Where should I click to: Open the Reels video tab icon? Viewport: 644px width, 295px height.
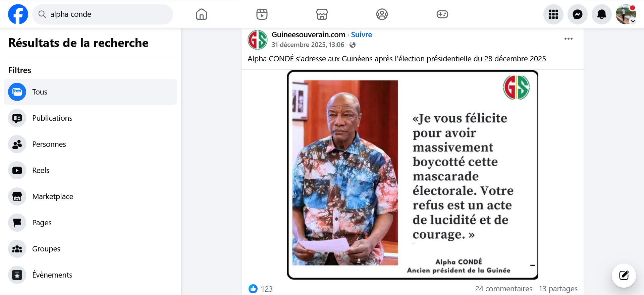click(262, 14)
